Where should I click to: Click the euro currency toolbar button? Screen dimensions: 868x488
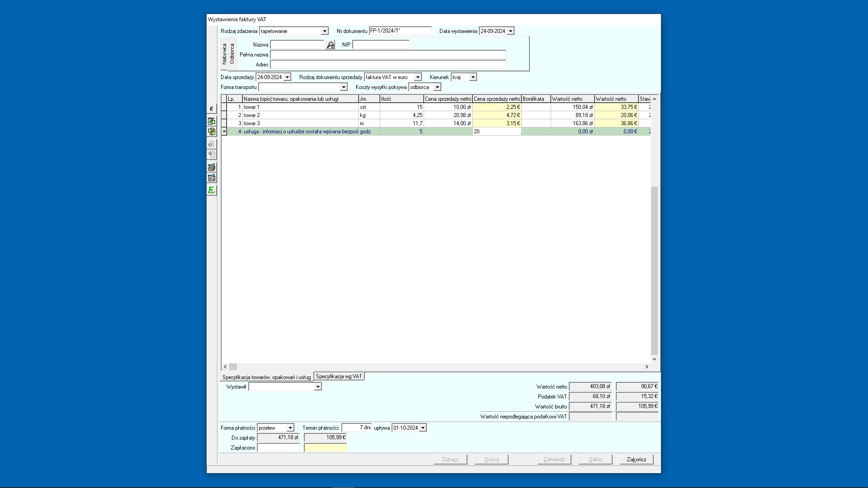(212, 109)
